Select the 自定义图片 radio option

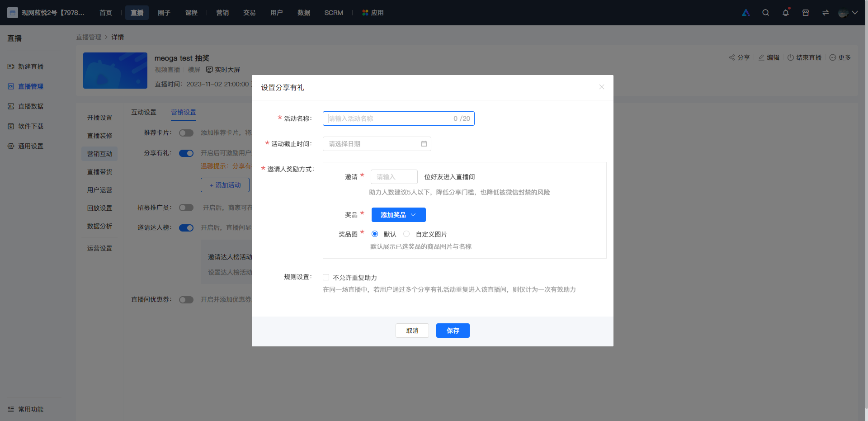click(406, 234)
